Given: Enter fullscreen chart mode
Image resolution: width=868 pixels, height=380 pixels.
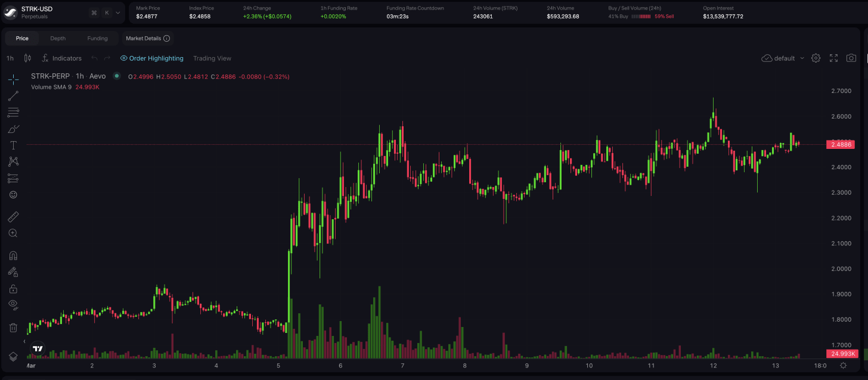Looking at the screenshot, I should [x=834, y=58].
